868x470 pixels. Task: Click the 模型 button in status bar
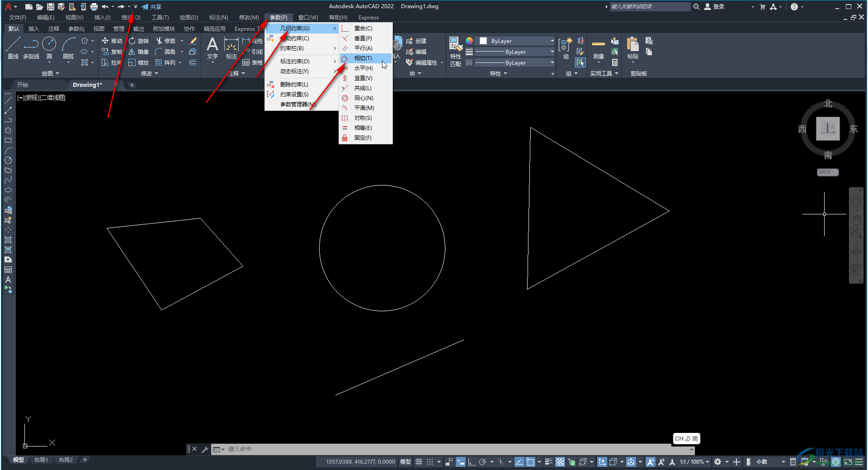pyautogui.click(x=406, y=462)
